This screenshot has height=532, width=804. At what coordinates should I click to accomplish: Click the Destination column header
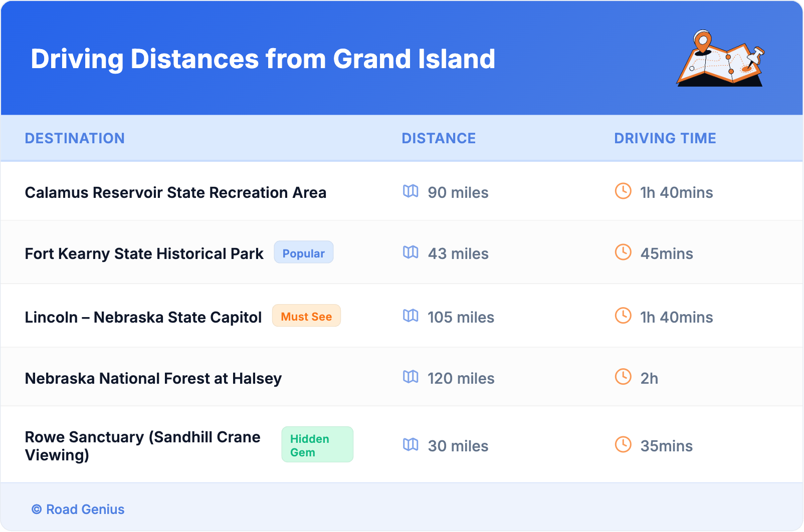[75, 138]
